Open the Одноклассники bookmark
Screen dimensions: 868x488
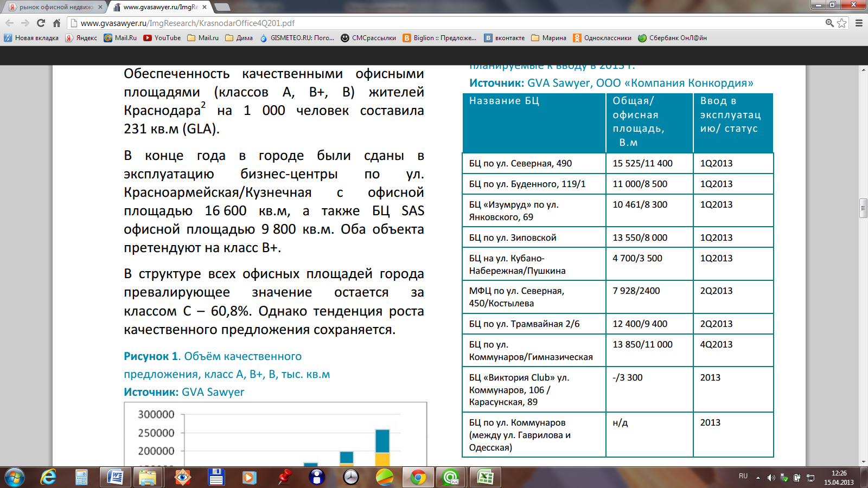(602, 38)
